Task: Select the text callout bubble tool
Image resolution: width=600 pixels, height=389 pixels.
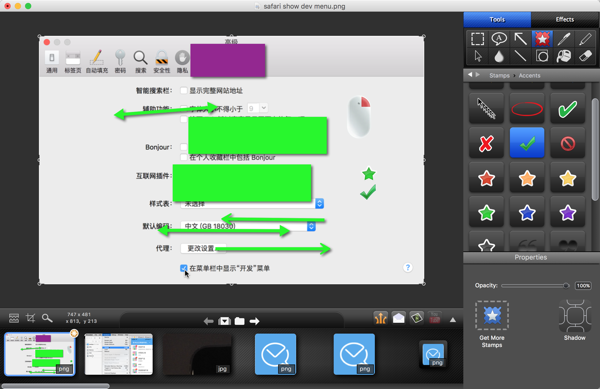Action: point(499,39)
